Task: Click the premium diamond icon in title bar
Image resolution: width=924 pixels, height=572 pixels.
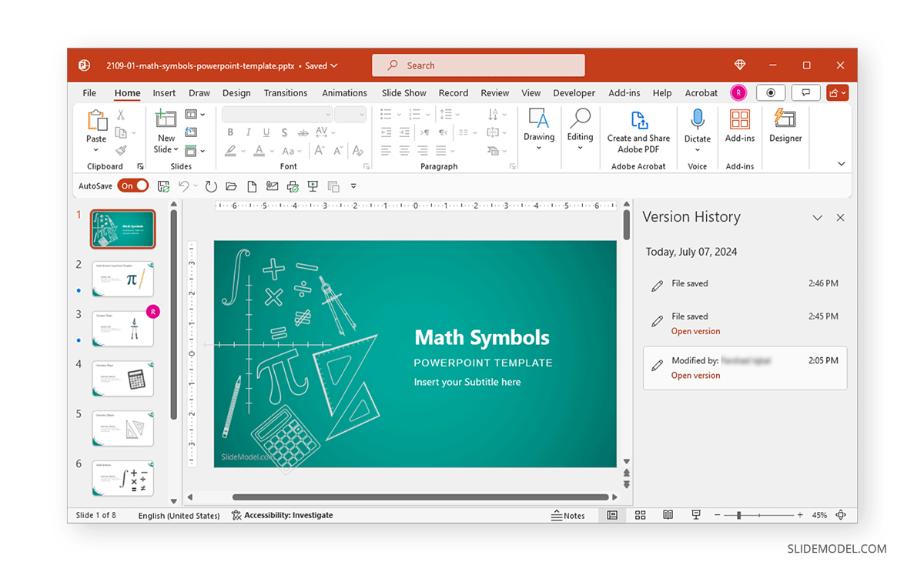Action: pos(740,65)
